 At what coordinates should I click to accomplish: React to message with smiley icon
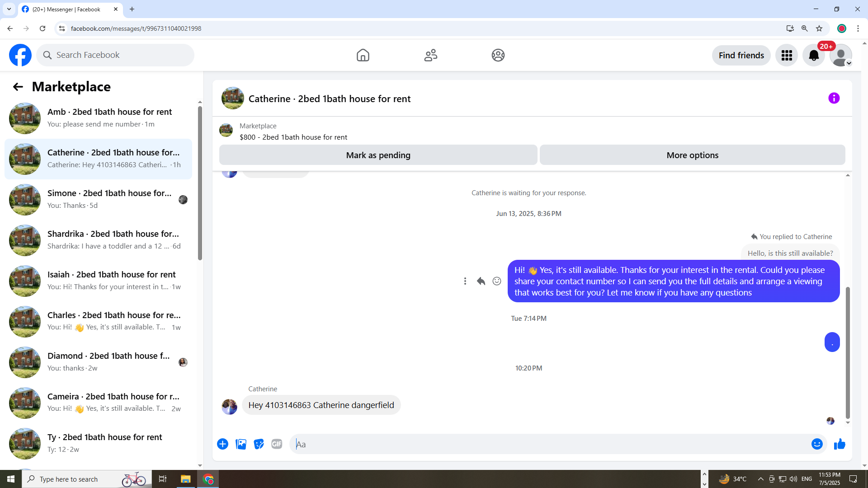497,281
